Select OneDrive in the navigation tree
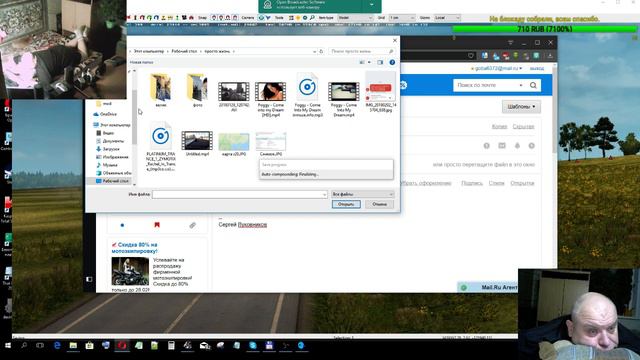Viewport: 640px width, 360px height. click(x=105, y=114)
